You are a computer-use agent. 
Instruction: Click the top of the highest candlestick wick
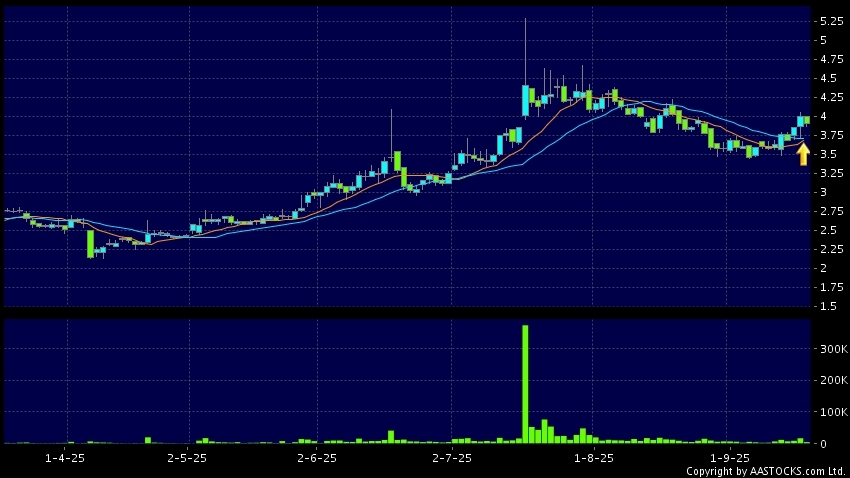(525, 19)
